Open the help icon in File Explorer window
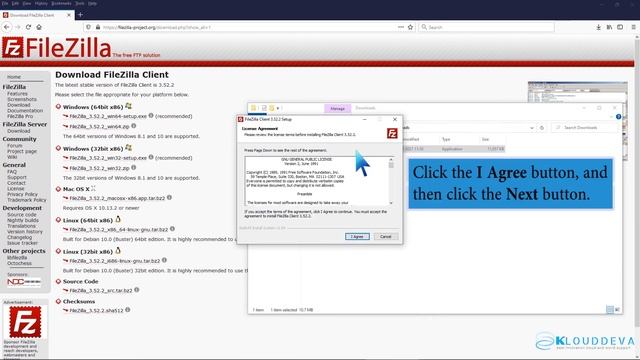This screenshot has width=640, height=360. coord(618,117)
